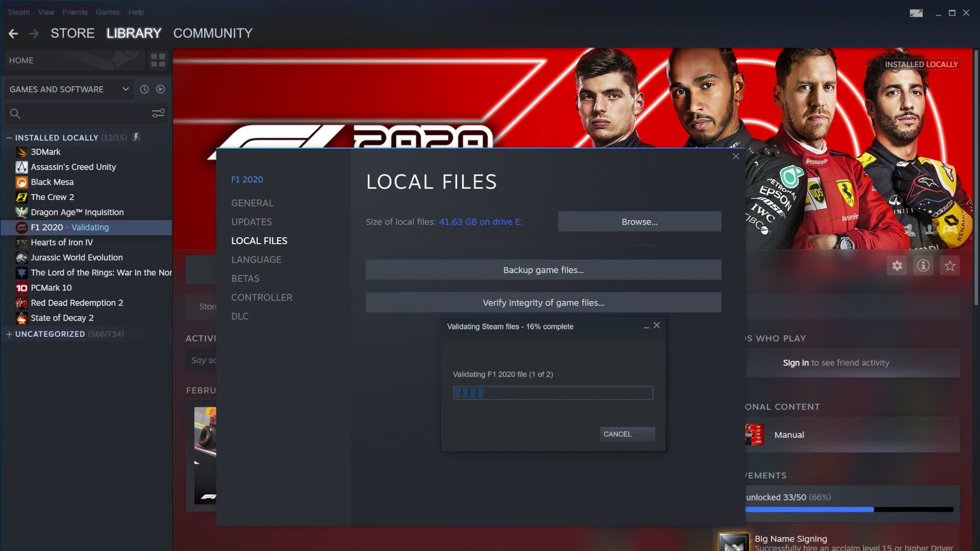
Task: Click the Steam settings gear icon
Action: tap(897, 265)
